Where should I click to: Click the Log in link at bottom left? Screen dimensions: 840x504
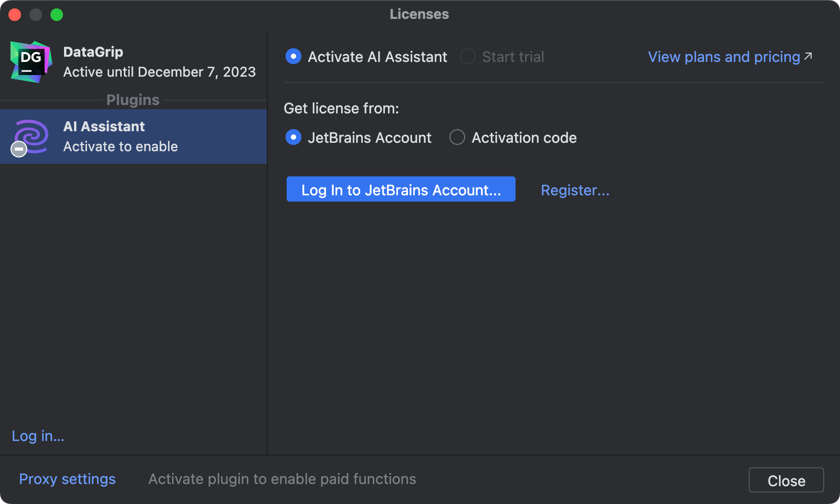(x=37, y=436)
